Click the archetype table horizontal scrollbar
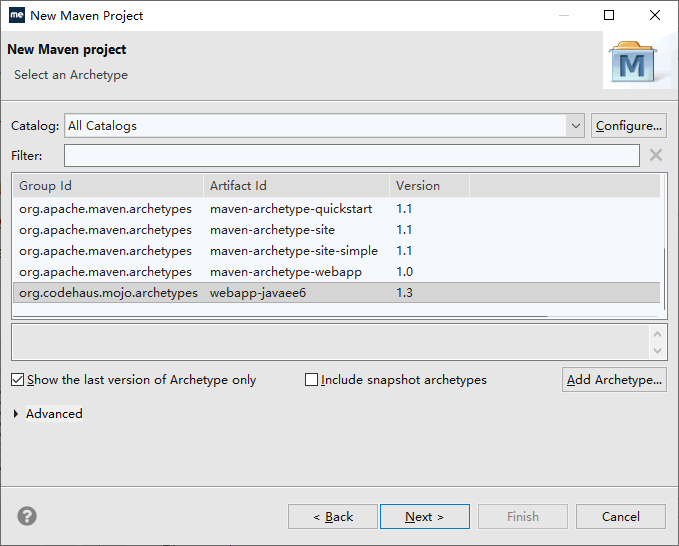The height and width of the screenshot is (546, 679). pyautogui.click(x=281, y=317)
